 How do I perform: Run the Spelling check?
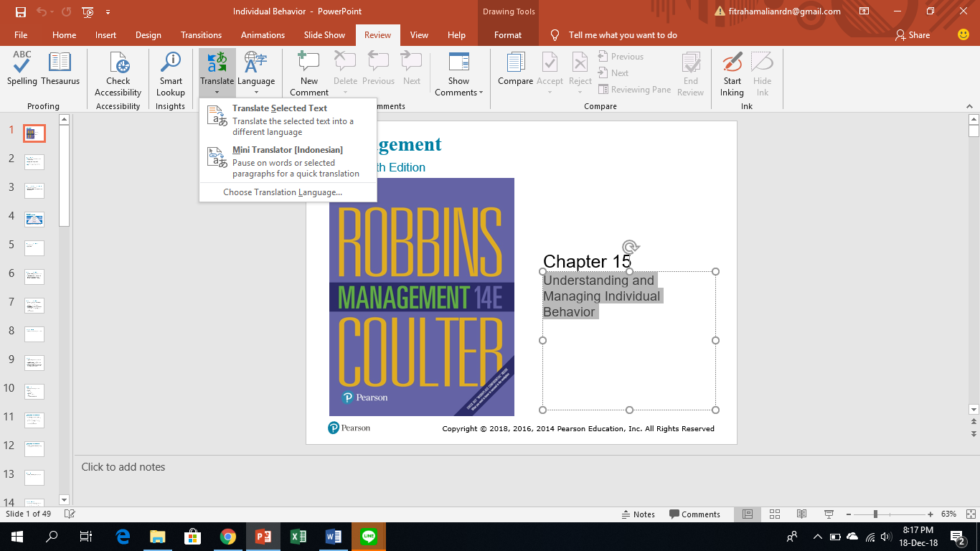pos(22,69)
